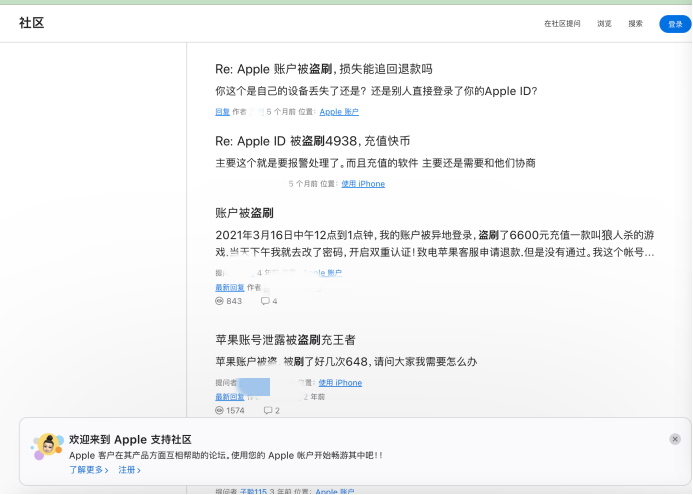
Task: Open the 浏览 browse menu item
Action: (605, 24)
